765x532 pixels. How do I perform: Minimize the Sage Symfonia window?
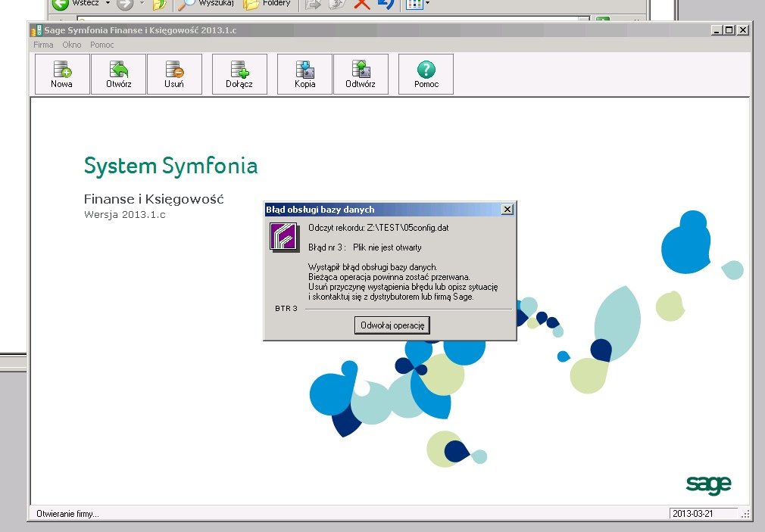[717, 30]
